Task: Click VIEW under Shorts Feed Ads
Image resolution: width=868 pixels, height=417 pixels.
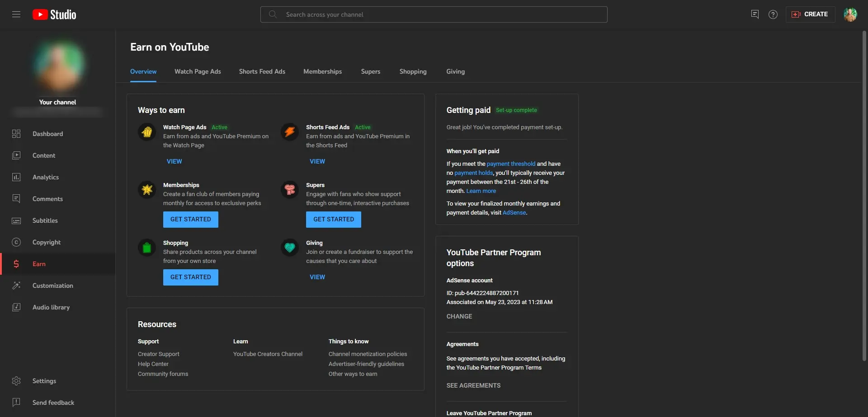Action: 317,161
